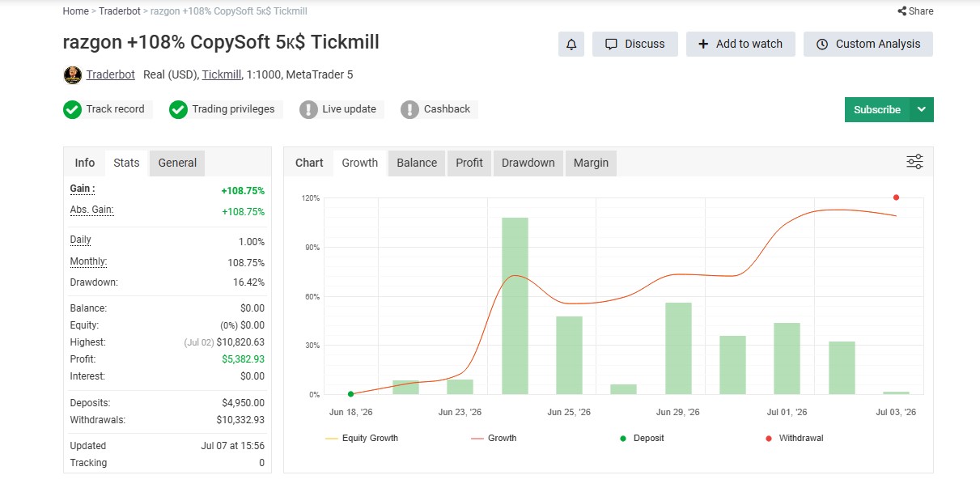Expand the Subscribe dropdown arrow
The image size is (980, 488).
tap(922, 110)
